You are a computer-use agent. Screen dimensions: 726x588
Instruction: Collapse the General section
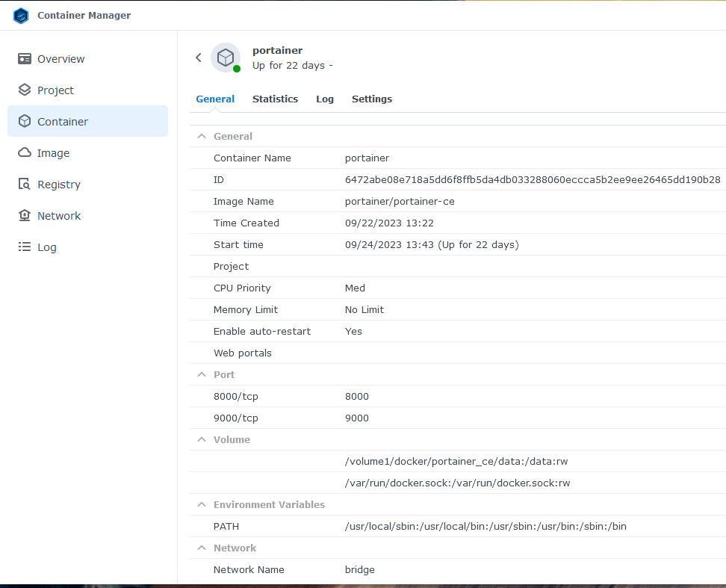(200, 137)
